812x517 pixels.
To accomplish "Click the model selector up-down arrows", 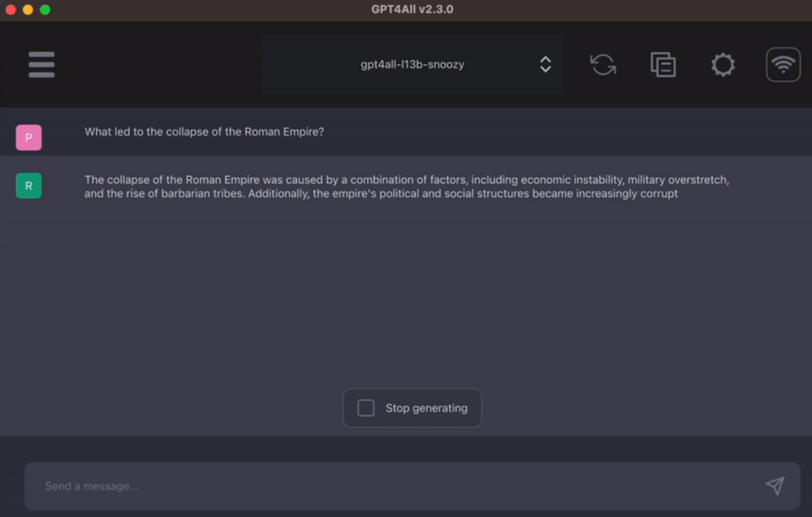I will click(546, 65).
